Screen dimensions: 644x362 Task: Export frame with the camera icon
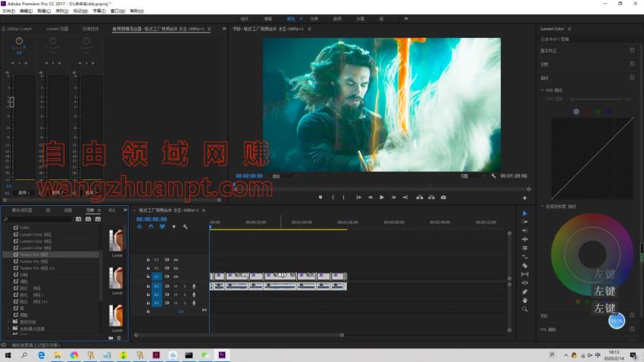click(443, 198)
